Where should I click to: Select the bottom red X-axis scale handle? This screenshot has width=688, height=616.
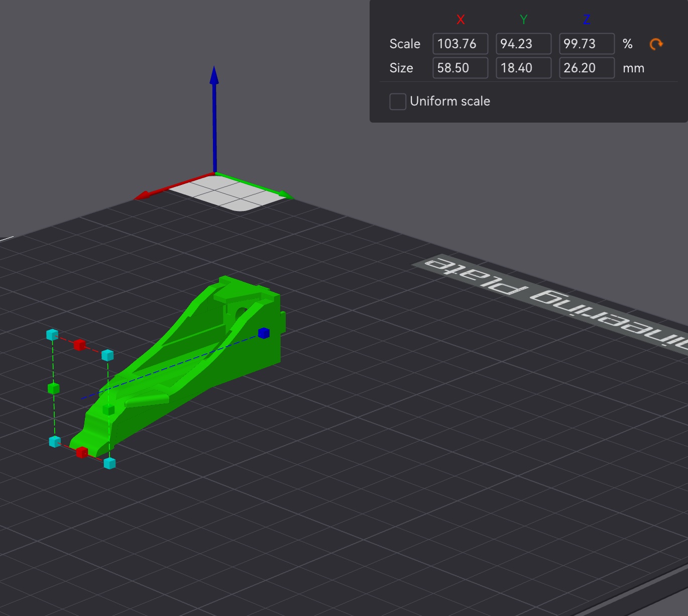82,453
